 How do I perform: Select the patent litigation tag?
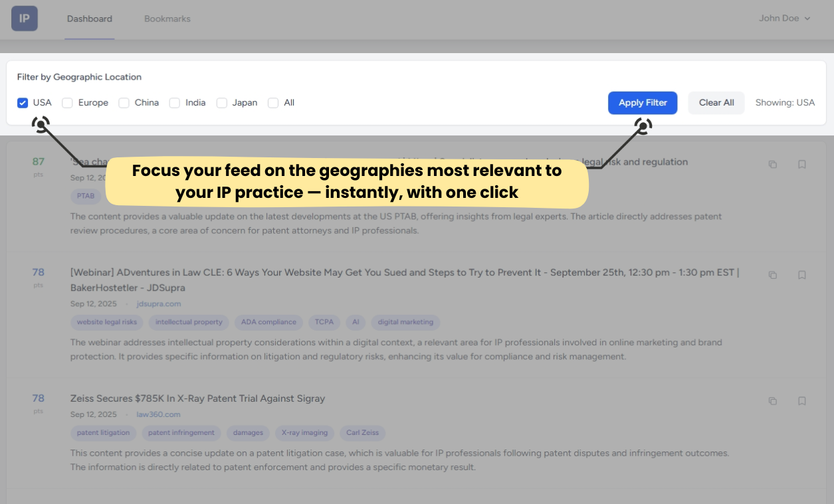click(103, 433)
